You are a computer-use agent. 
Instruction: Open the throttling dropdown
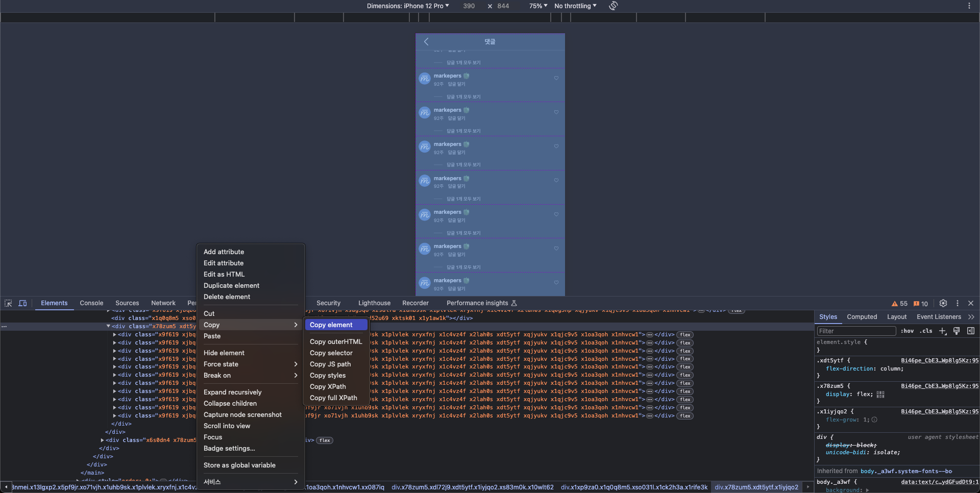click(575, 6)
